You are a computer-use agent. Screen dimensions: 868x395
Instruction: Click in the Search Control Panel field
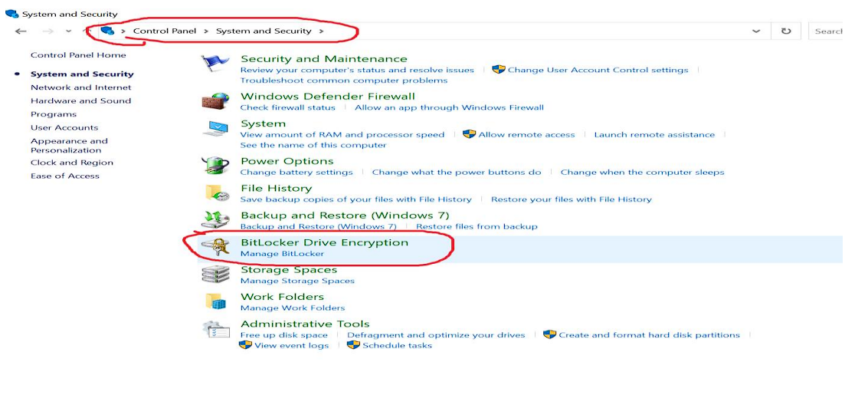tap(825, 31)
